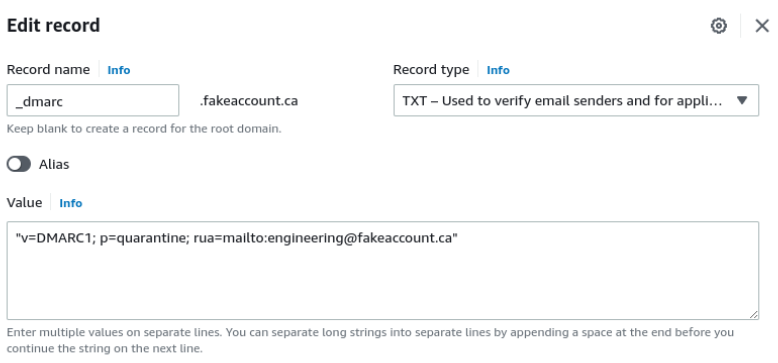
Task: Click empty area inside the Value textarea
Action: 383,285
